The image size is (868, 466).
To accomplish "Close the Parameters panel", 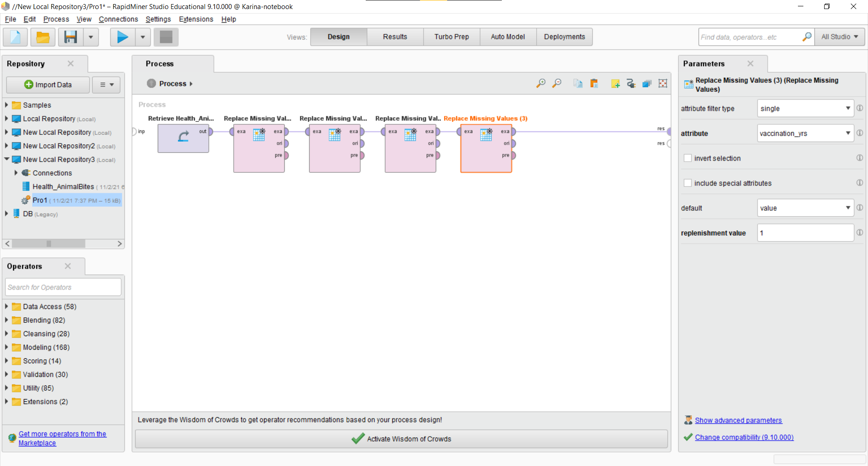I will point(750,63).
